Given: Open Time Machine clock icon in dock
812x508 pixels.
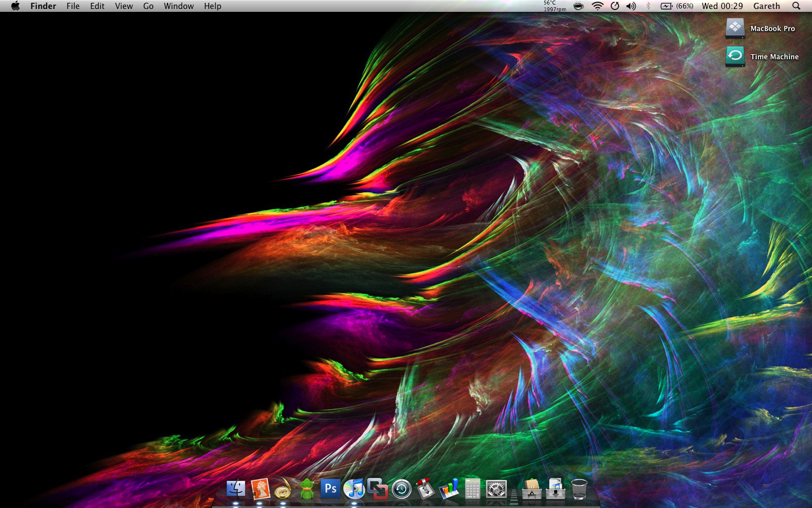Looking at the screenshot, I should point(401,489).
